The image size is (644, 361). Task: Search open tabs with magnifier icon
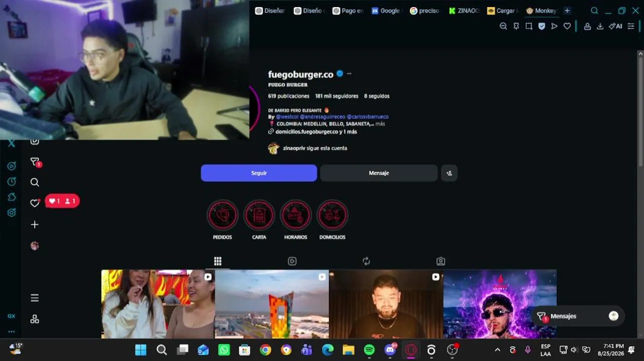594,11
